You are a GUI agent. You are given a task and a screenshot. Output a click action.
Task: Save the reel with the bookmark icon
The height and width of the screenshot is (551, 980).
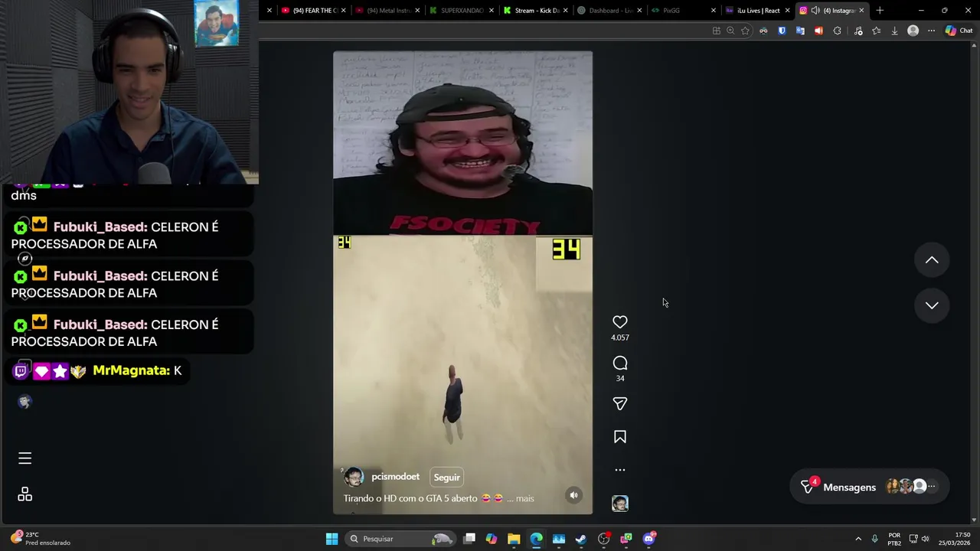pyautogui.click(x=620, y=437)
